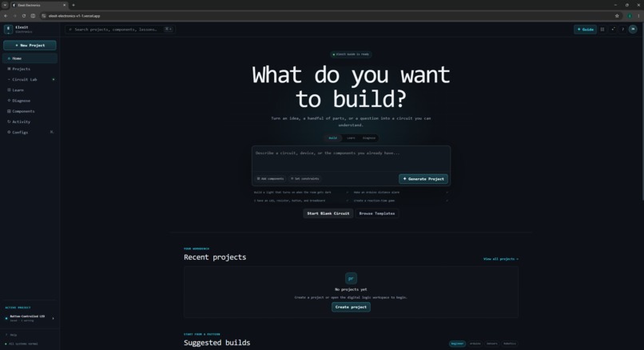Click the Configs gear icon in sidebar
This screenshot has width=644, height=350.
(x=9, y=133)
